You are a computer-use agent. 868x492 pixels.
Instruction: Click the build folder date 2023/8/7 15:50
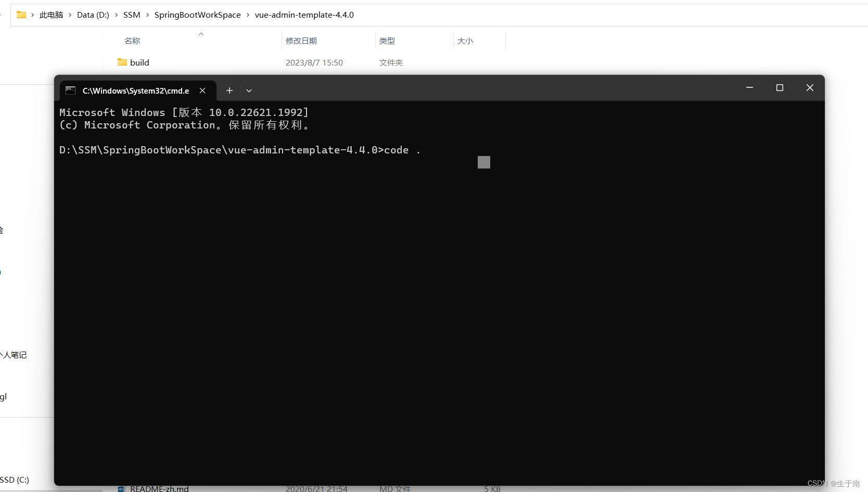click(314, 62)
